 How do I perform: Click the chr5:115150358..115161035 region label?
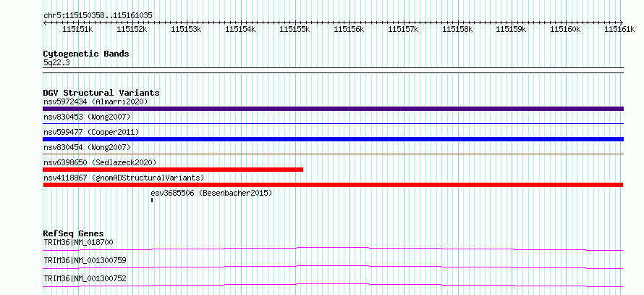[98, 16]
